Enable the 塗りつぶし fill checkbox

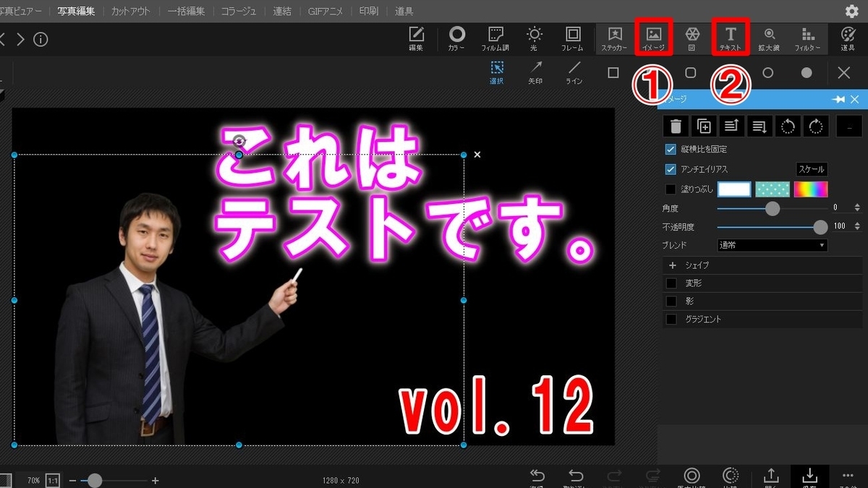coord(670,189)
